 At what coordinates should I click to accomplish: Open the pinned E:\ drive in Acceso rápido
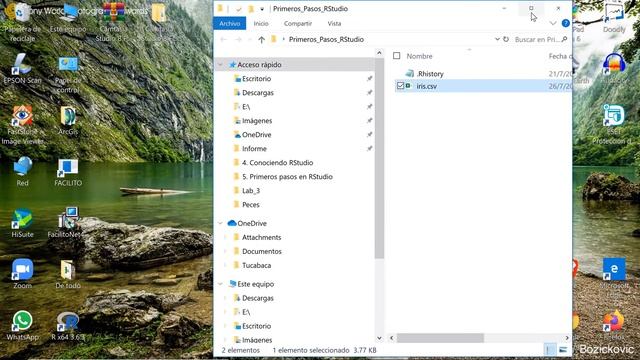246,107
